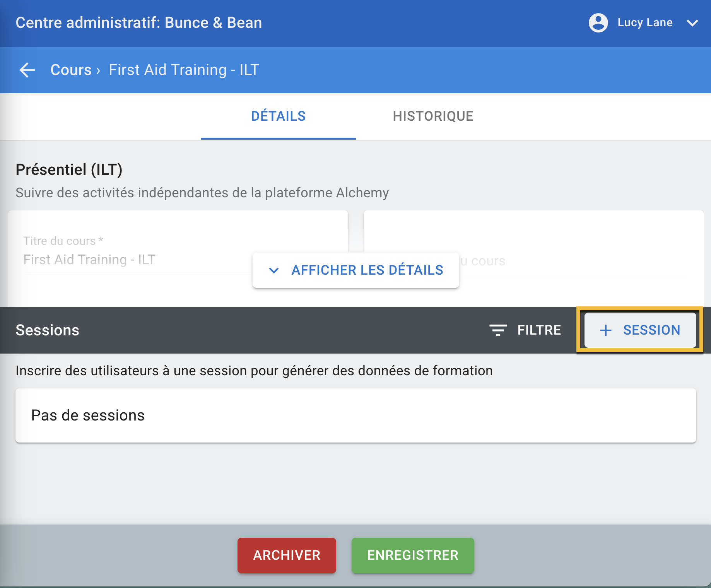Viewport: 711px width, 588px height.
Task: Click the partially hidden course description field
Action: [x=580, y=261]
